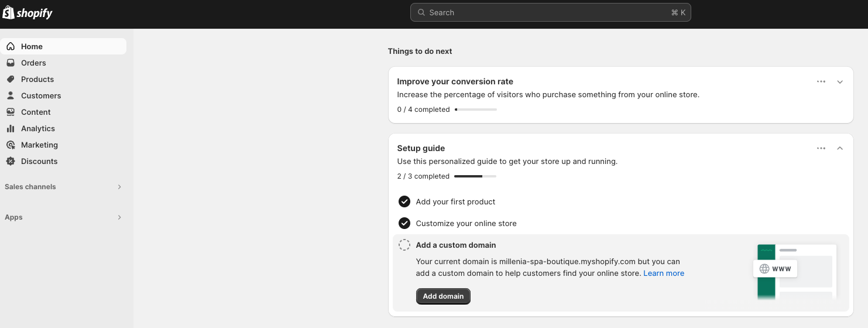Toggle the 'Add your first product' checkmark

point(404,201)
